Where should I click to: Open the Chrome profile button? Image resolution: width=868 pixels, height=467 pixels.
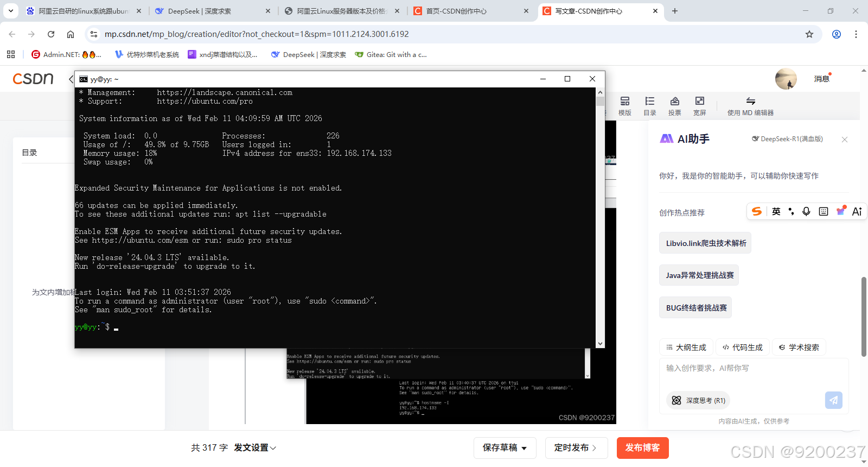(x=837, y=34)
